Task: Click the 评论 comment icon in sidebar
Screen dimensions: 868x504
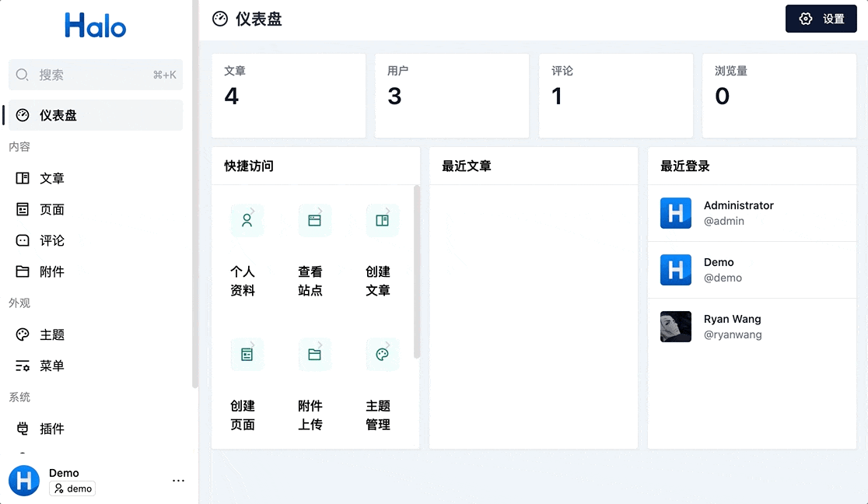Action: (23, 240)
